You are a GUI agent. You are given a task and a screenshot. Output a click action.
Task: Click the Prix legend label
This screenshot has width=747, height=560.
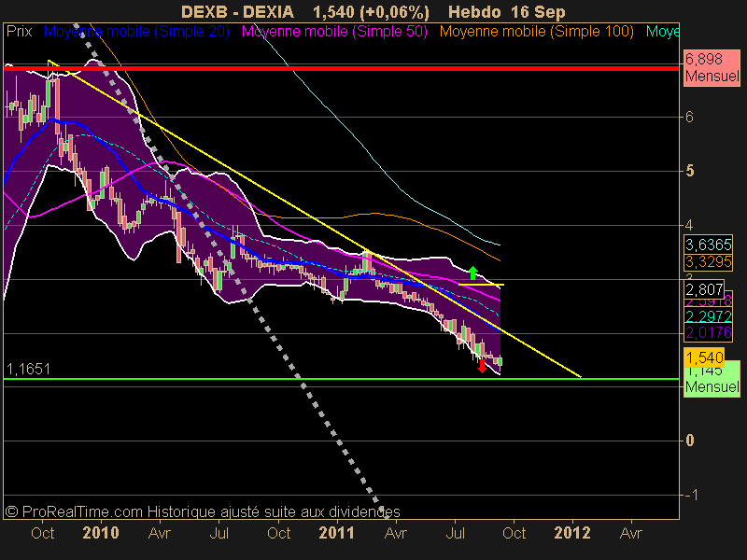[x=19, y=32]
